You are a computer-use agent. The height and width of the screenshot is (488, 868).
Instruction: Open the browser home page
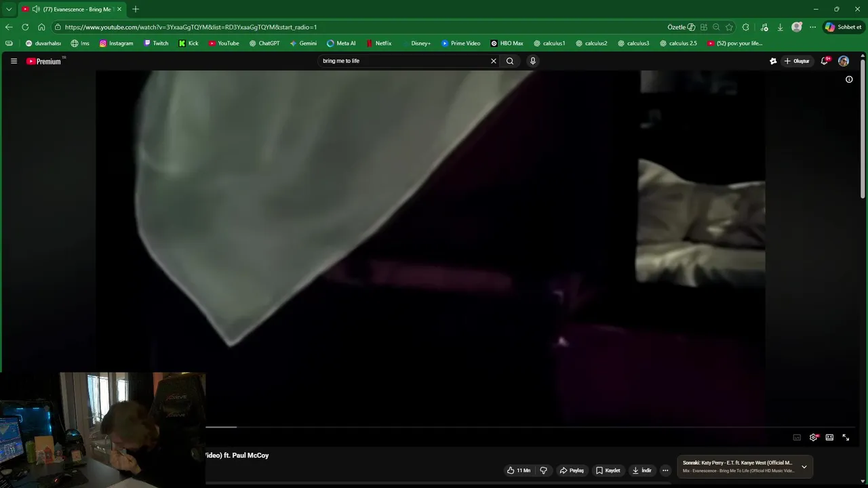[x=41, y=27]
